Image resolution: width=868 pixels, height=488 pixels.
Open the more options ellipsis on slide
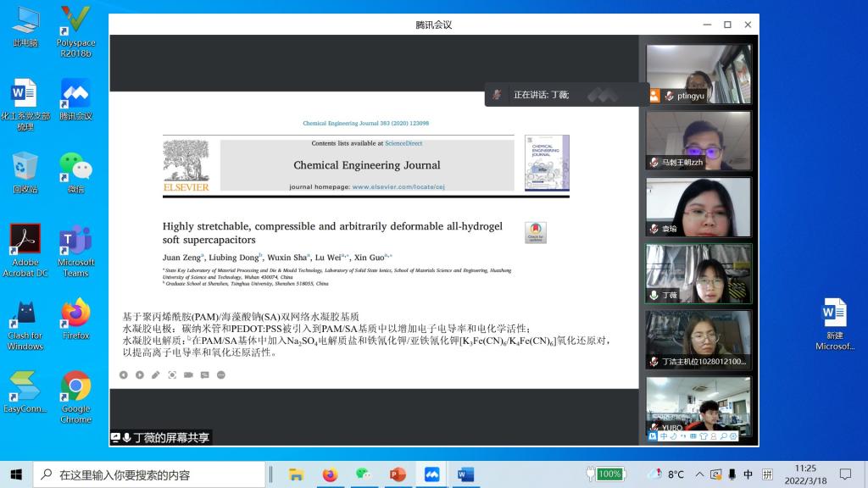click(221, 374)
